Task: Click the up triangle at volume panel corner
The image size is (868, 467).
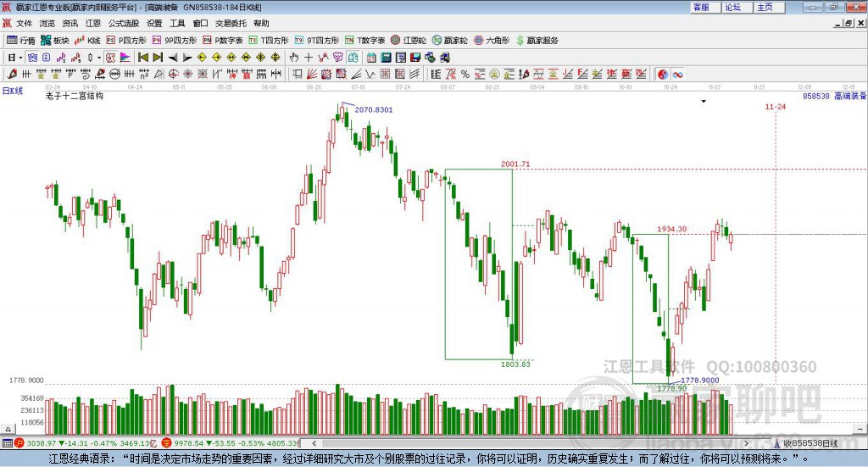Action: 8,429
